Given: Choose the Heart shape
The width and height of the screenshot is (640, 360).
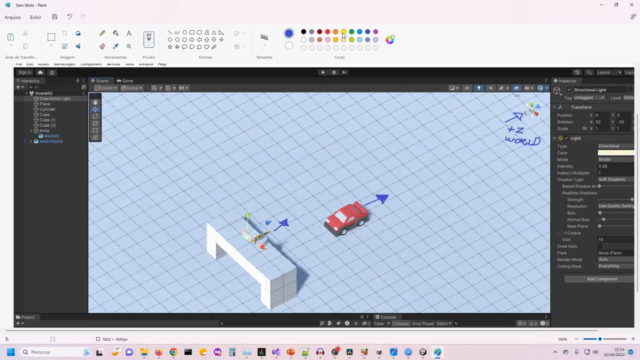Looking at the screenshot, I should tap(207, 47).
